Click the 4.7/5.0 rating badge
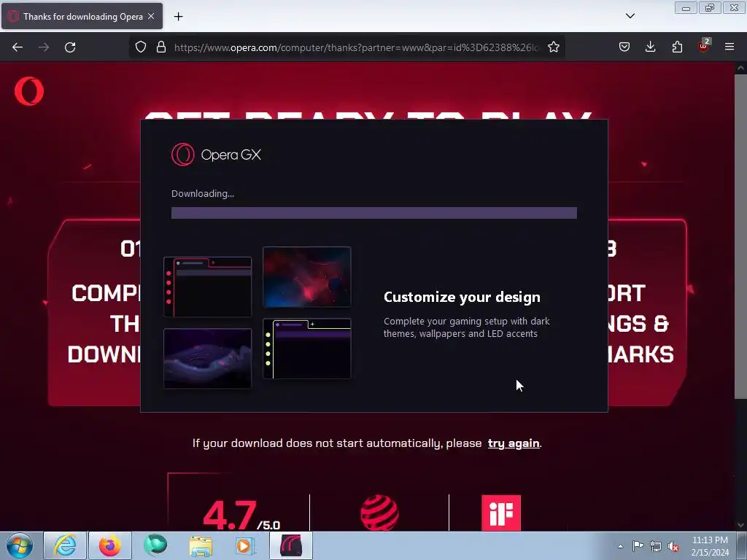Viewport: 747px width, 560px height. click(241, 516)
